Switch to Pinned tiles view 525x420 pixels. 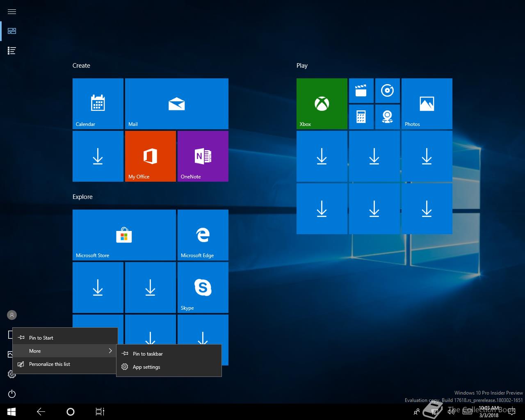pyautogui.click(x=12, y=31)
